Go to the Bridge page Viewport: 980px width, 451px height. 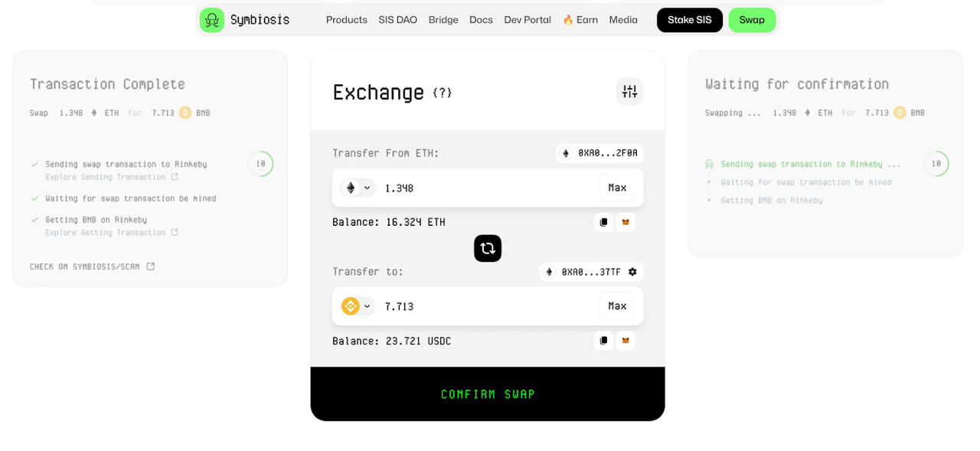(443, 20)
